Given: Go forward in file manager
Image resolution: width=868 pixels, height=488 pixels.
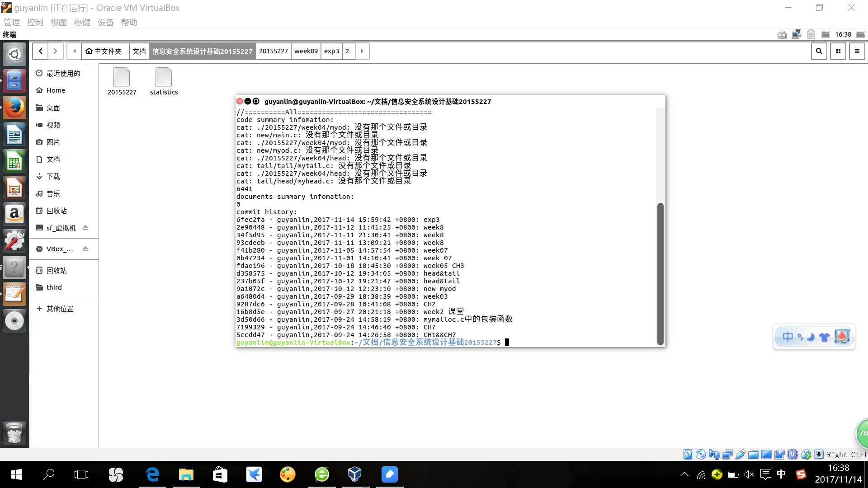Looking at the screenshot, I should click(x=55, y=51).
